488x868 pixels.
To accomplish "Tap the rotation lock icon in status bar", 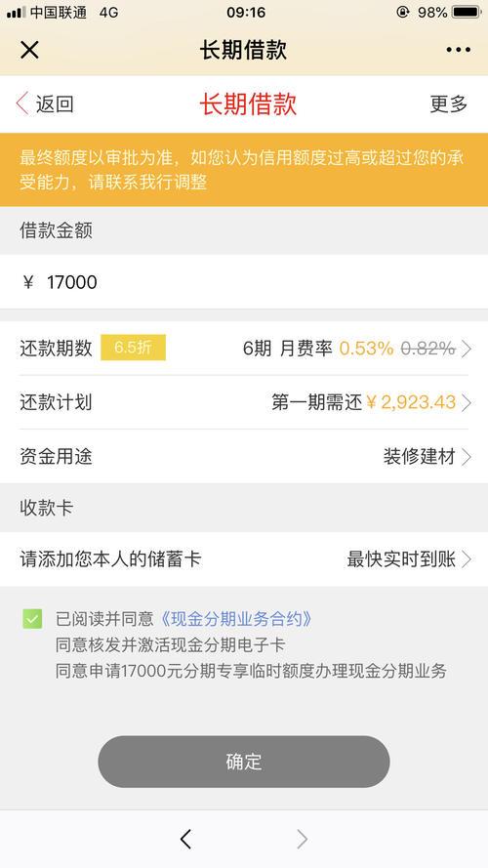I will click(x=403, y=12).
